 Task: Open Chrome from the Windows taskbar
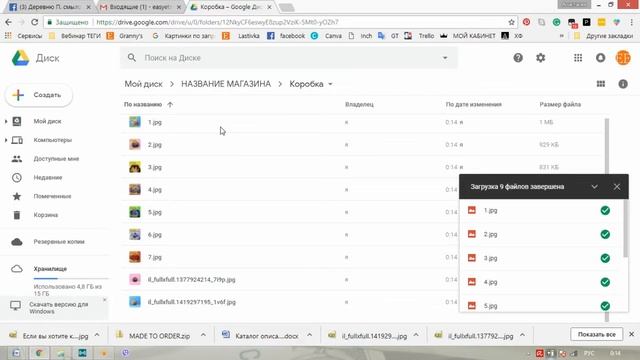click(x=39, y=353)
